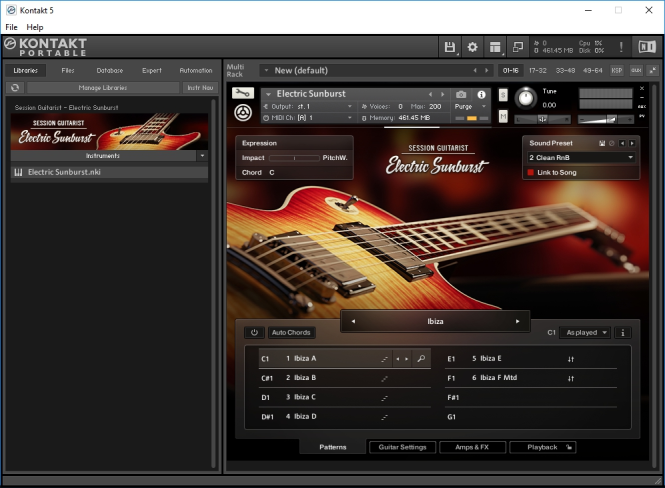665x488 pixels.
Task: Click the minimized view windows icon
Action: 518,47
